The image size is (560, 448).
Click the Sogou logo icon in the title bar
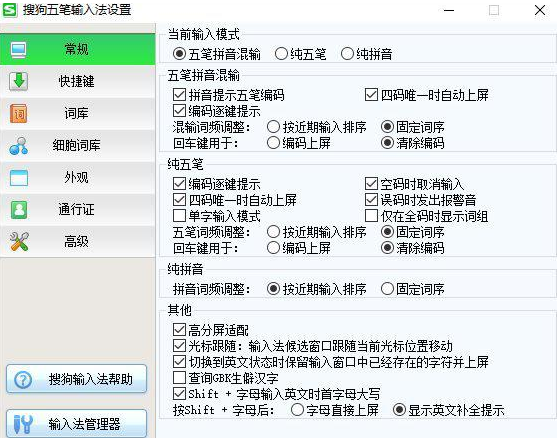(10, 10)
